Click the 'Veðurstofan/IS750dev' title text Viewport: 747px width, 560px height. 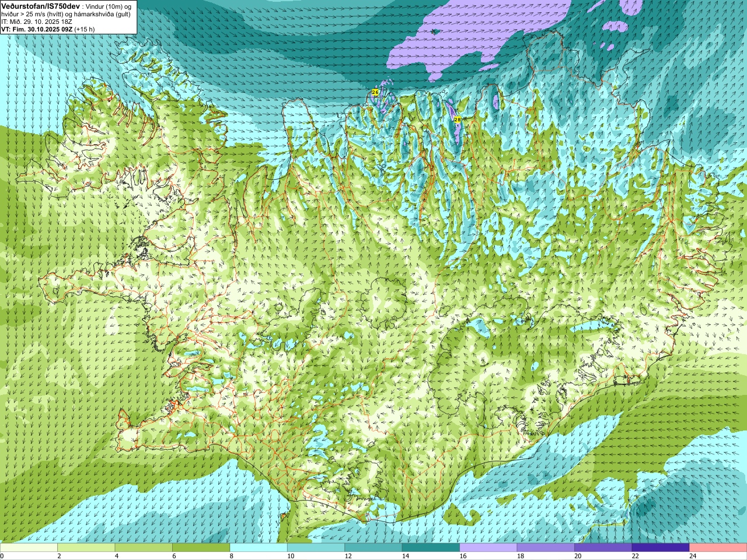41,5
